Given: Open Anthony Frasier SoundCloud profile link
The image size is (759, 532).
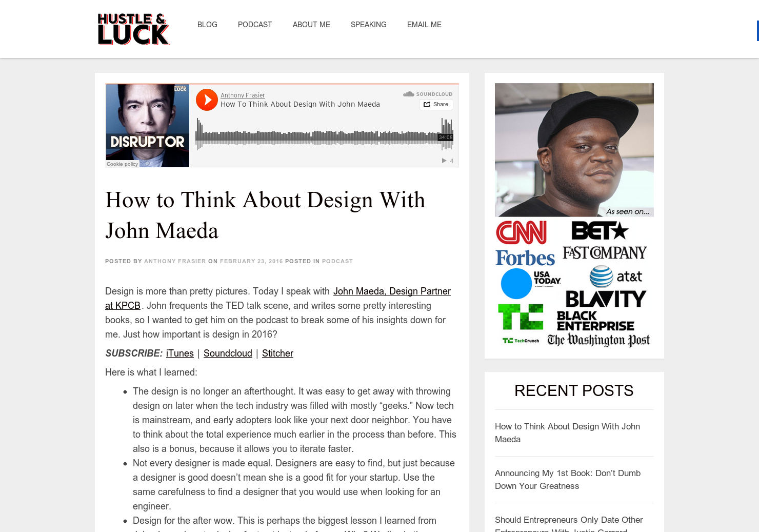Looking at the screenshot, I should [x=243, y=95].
